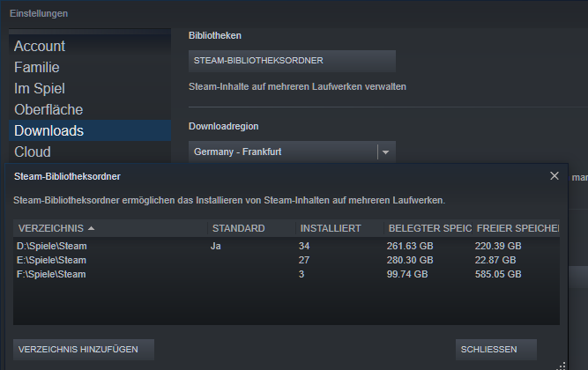Click the 585.05 GB free space value

(x=498, y=274)
